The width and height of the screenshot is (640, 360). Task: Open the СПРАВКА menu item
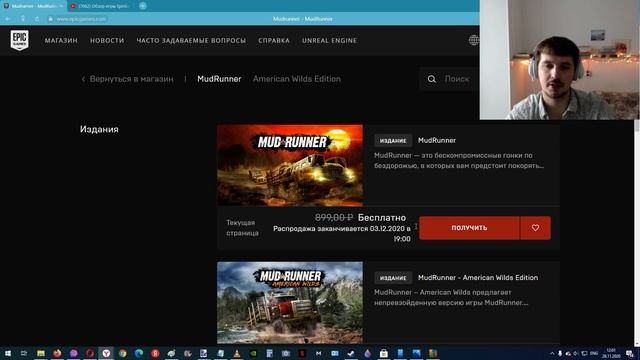(274, 40)
